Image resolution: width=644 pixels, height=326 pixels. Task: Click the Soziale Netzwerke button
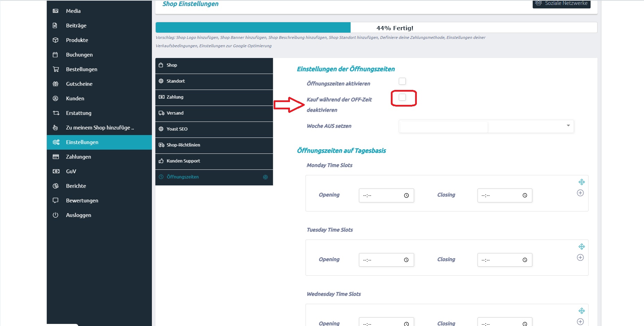[x=561, y=3]
